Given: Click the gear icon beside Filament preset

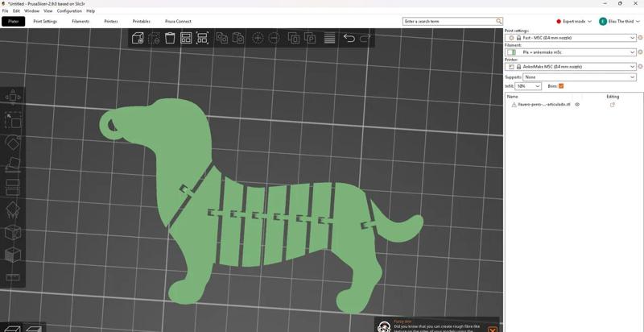Looking at the screenshot, I should pos(640,52).
